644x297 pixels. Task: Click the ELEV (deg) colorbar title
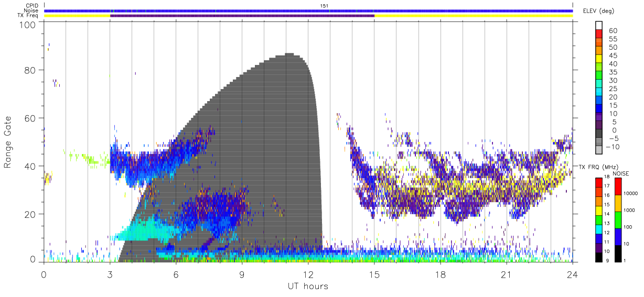click(x=598, y=10)
